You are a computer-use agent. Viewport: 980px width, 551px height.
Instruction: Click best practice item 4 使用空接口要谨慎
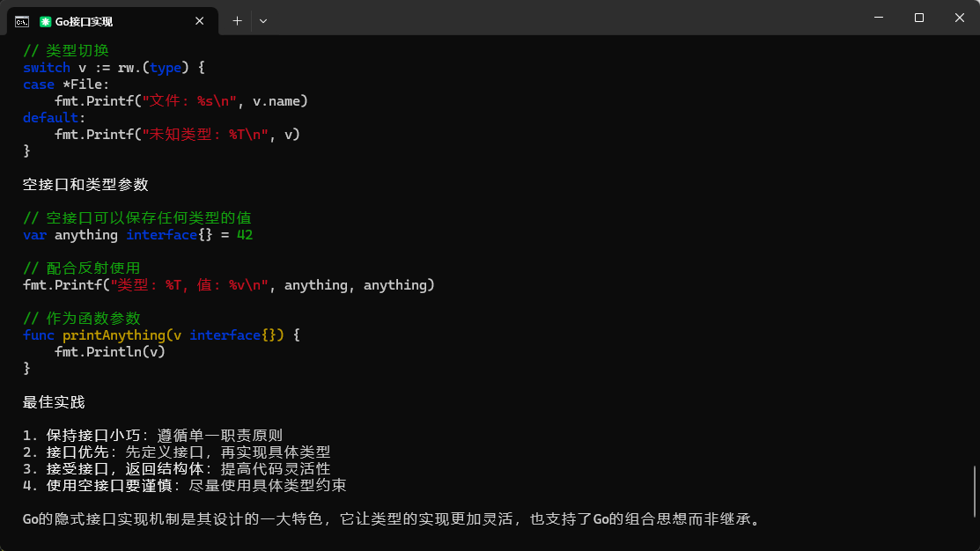pyautogui.click(x=184, y=485)
